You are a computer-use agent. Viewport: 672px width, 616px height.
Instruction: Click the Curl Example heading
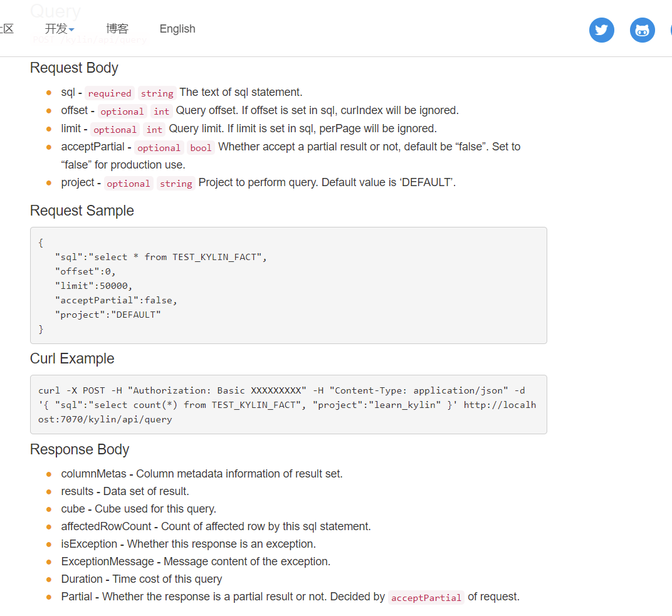[x=72, y=358]
